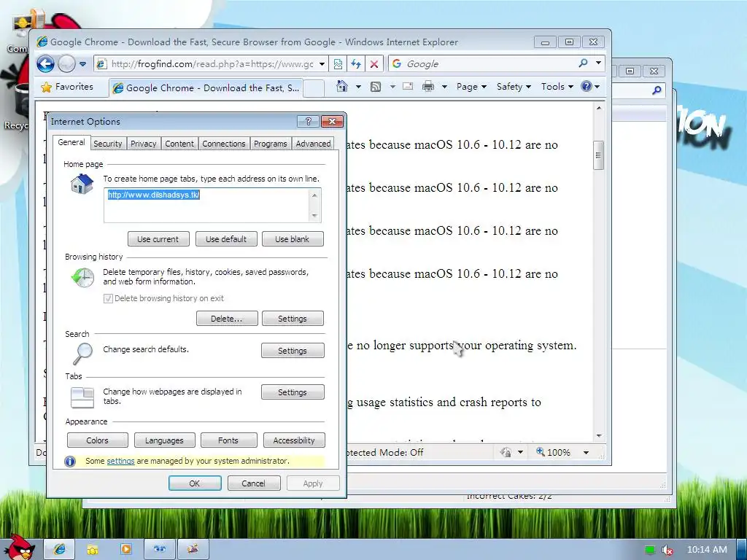
Task: Click search magnifier in the background window
Action: point(657,90)
